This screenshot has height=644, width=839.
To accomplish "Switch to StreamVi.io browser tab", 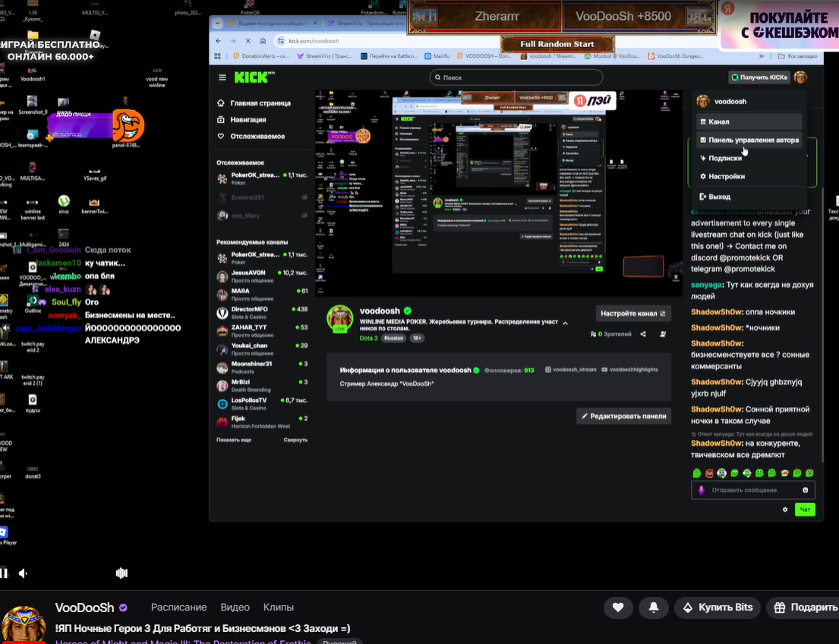I will point(365,23).
